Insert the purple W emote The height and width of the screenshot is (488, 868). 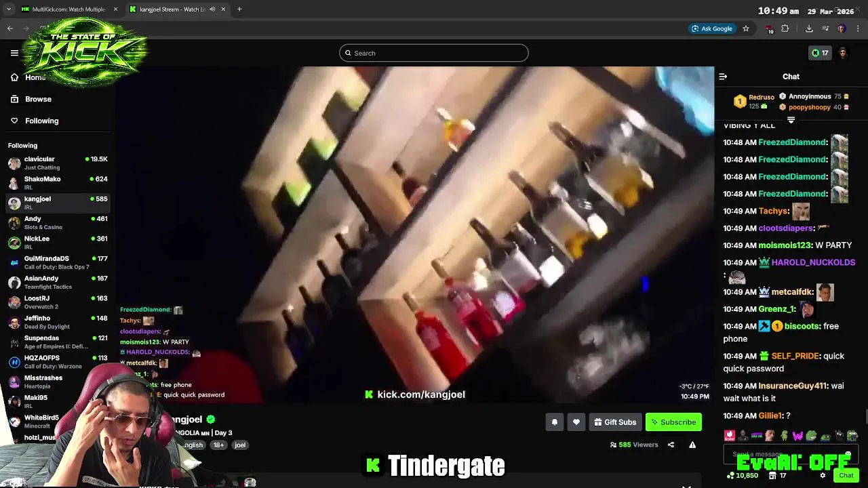point(797,436)
